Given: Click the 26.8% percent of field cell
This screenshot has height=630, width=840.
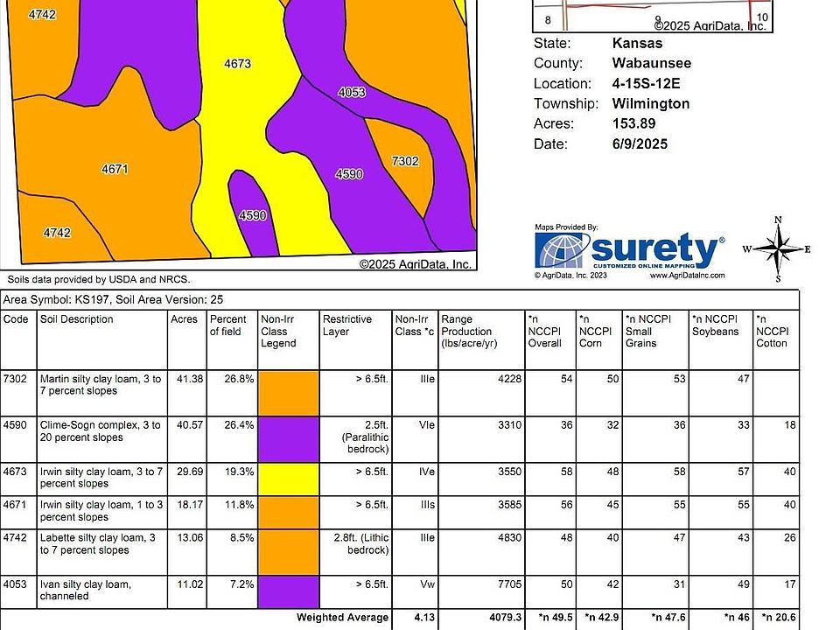Looking at the screenshot, I should click(x=239, y=379).
